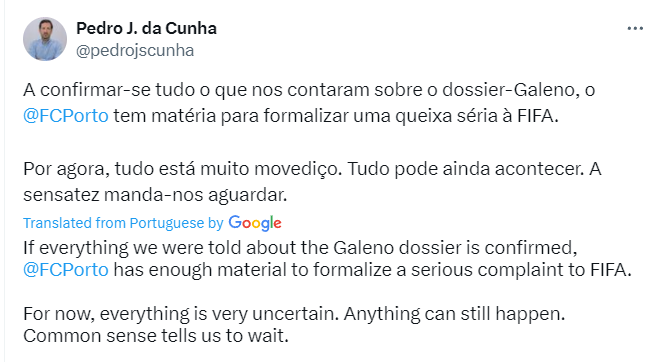This screenshot has width=655, height=362.
Task: Click the phrase 'queixa séria à FIFA'
Action: pyautogui.click(x=477, y=116)
